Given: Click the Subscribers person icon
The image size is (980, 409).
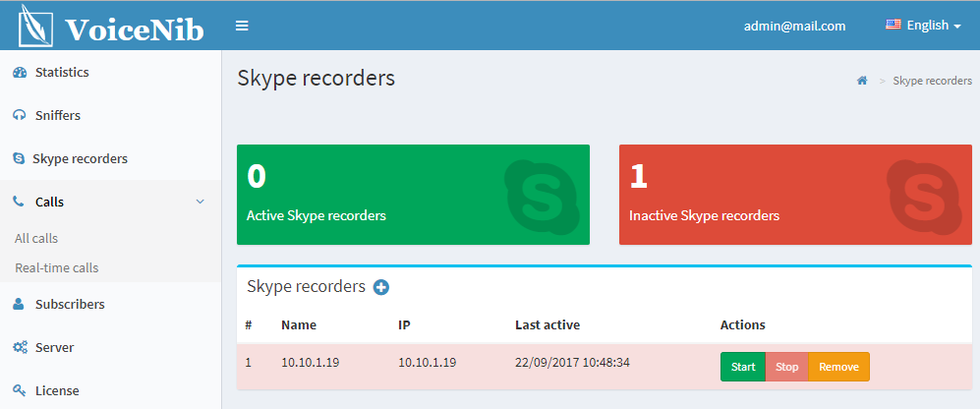Looking at the screenshot, I should (x=19, y=305).
